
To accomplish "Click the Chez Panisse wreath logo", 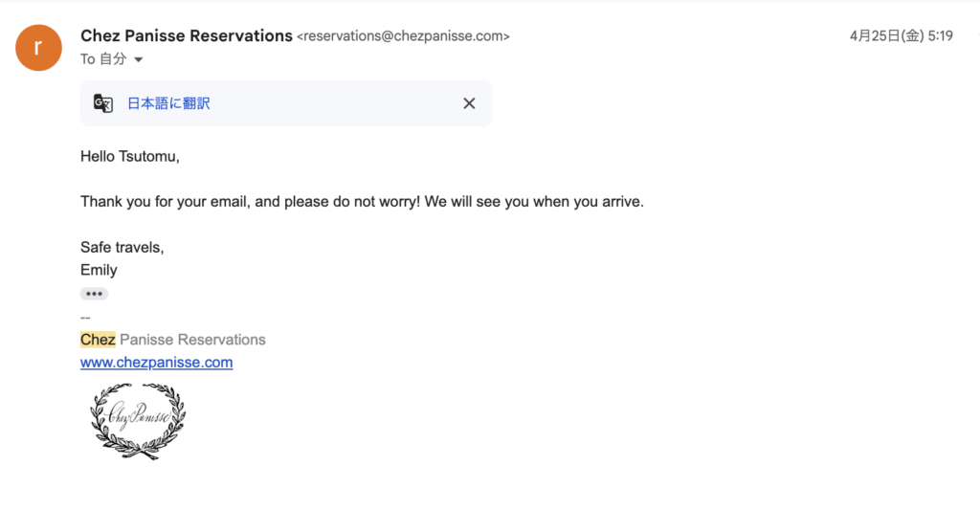I will point(138,421).
